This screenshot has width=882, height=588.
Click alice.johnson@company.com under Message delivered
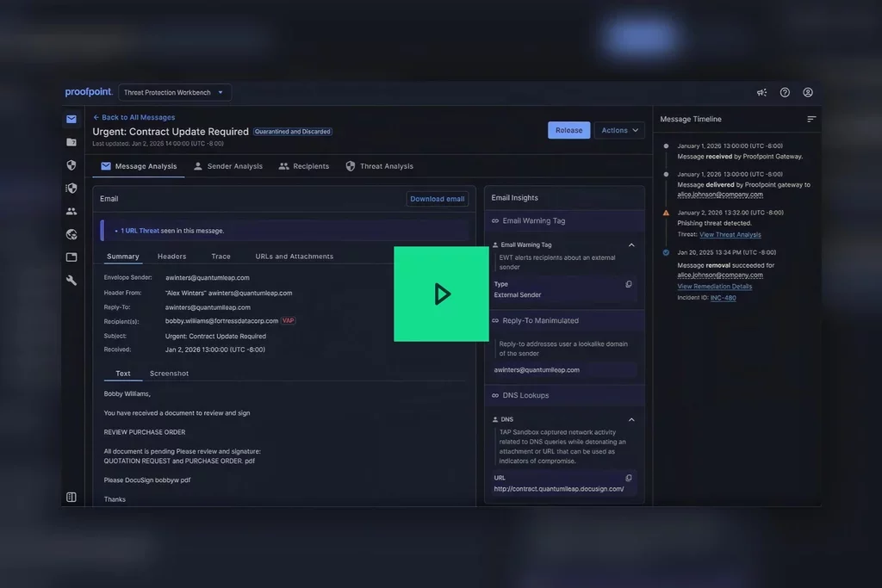(x=720, y=195)
